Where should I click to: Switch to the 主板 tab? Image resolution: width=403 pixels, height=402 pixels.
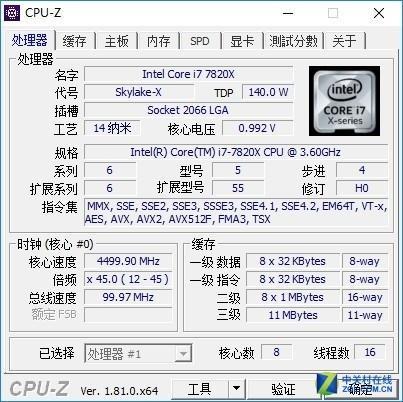click(117, 41)
